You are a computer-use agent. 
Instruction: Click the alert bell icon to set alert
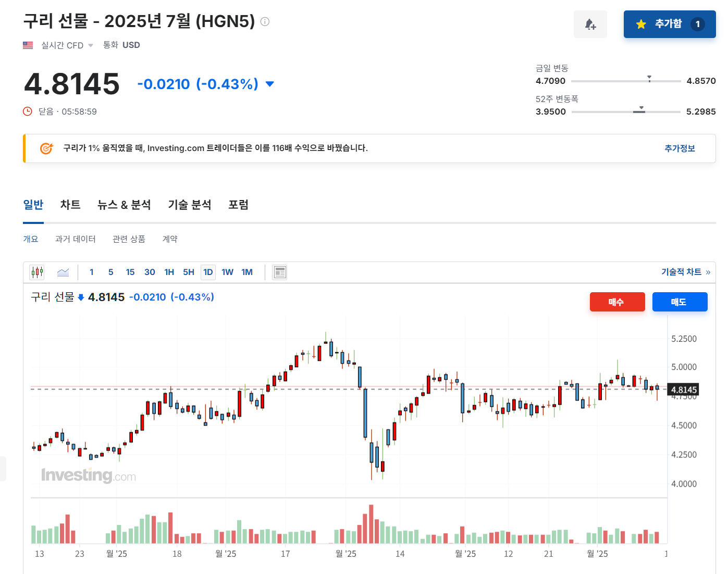tap(590, 24)
